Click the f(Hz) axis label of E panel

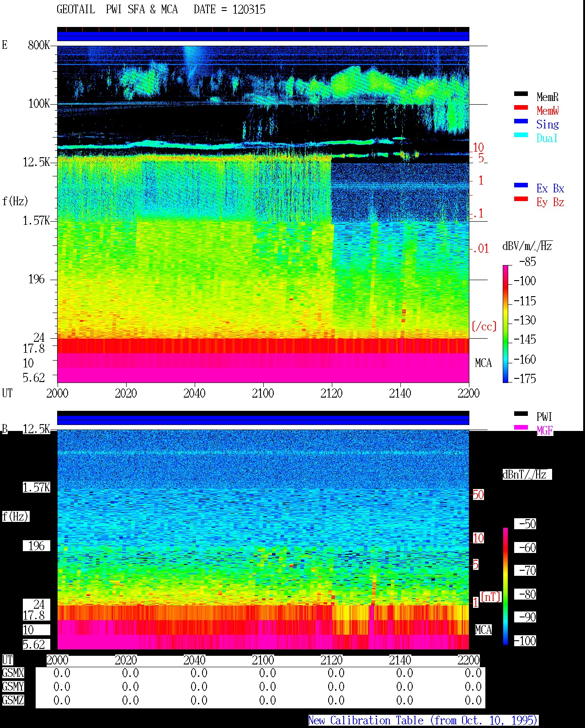tap(15, 201)
